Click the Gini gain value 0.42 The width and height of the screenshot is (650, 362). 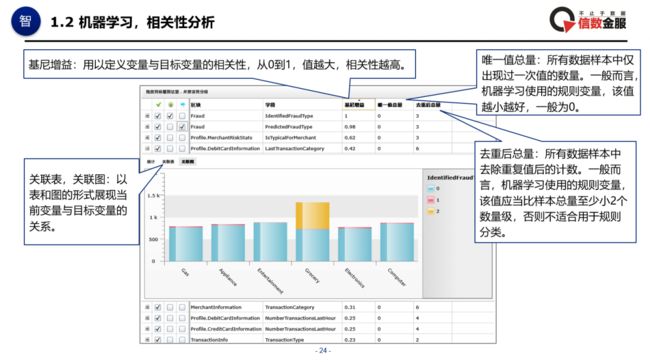click(349, 148)
